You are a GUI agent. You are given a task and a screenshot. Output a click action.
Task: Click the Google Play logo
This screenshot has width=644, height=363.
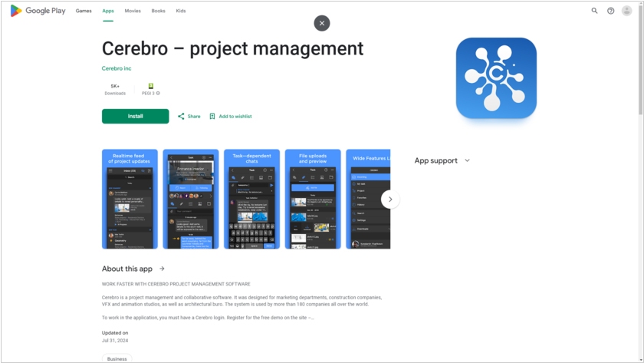[x=38, y=11]
